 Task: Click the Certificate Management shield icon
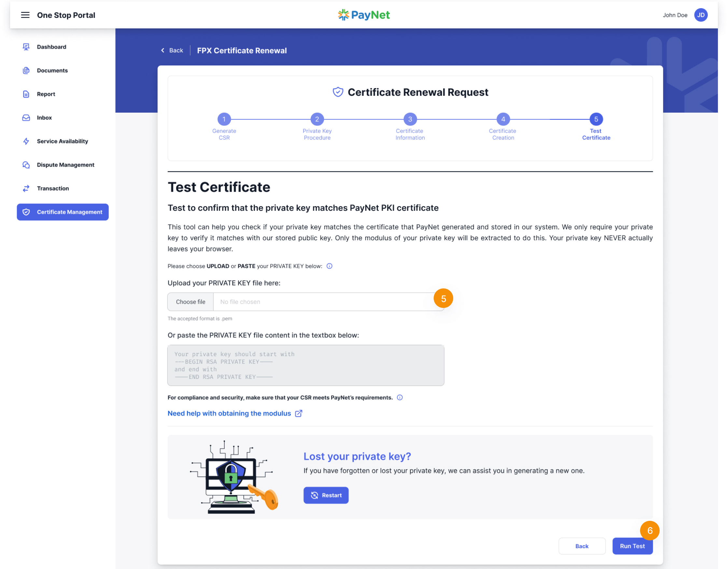tap(26, 212)
